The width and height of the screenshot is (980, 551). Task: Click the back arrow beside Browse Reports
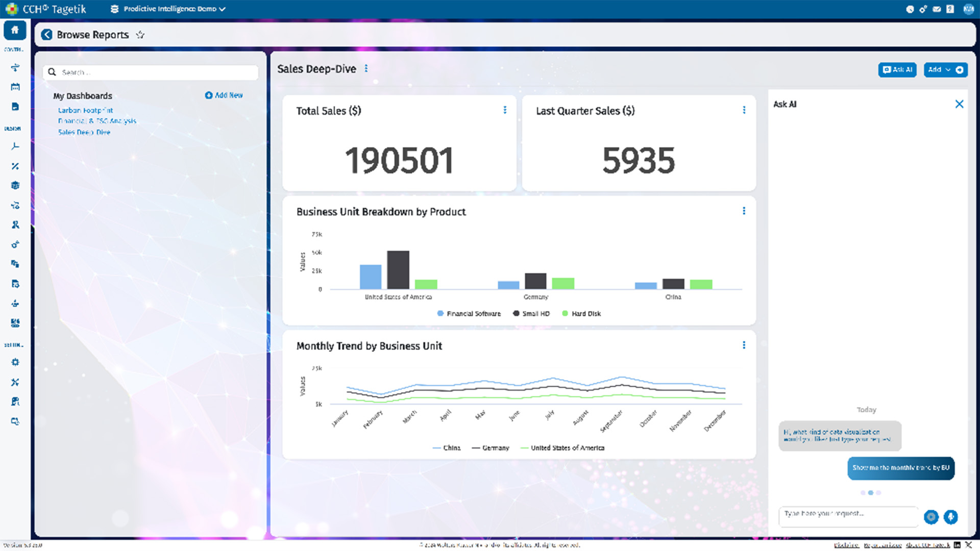(46, 35)
